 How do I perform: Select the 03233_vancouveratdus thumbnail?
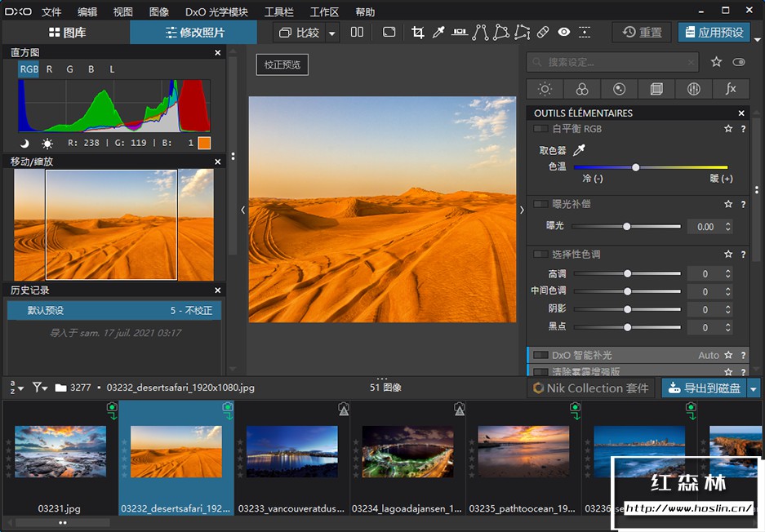pos(291,452)
